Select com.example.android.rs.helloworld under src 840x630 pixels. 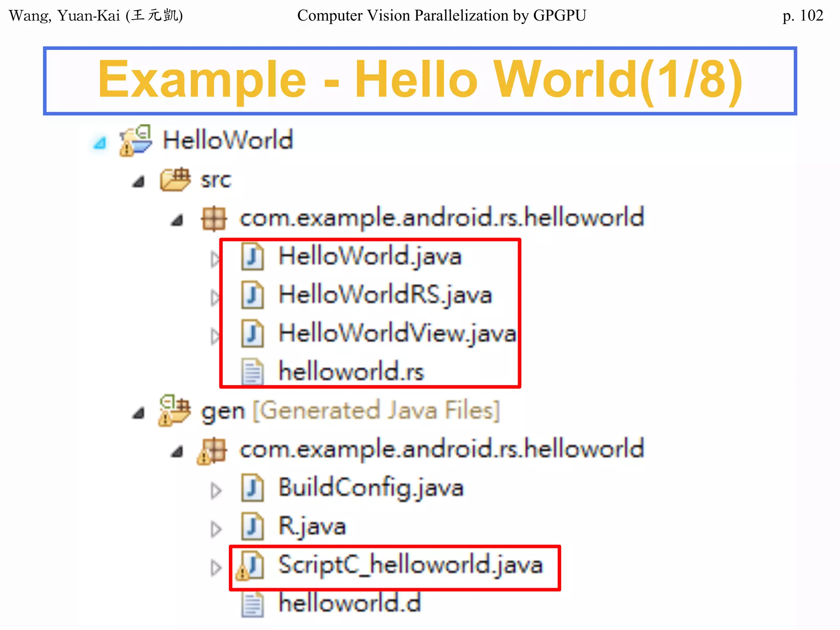[x=442, y=218]
